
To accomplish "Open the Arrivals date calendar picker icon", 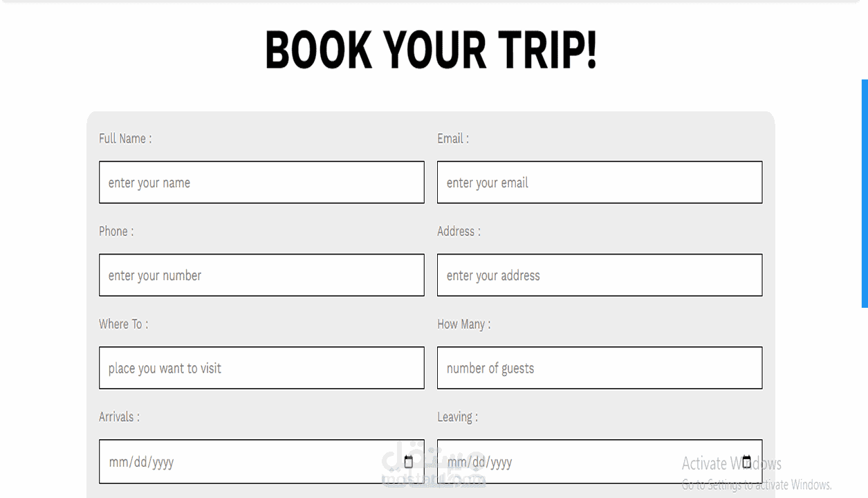I will coord(408,462).
